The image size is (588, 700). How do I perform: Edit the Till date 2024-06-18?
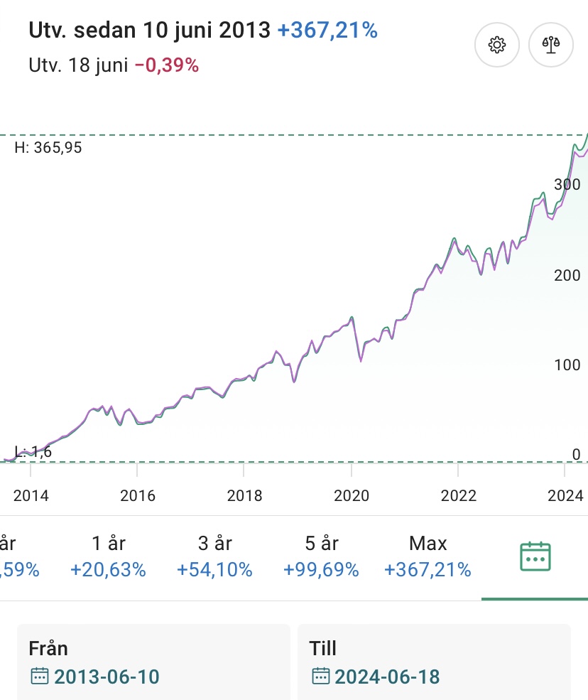387,676
